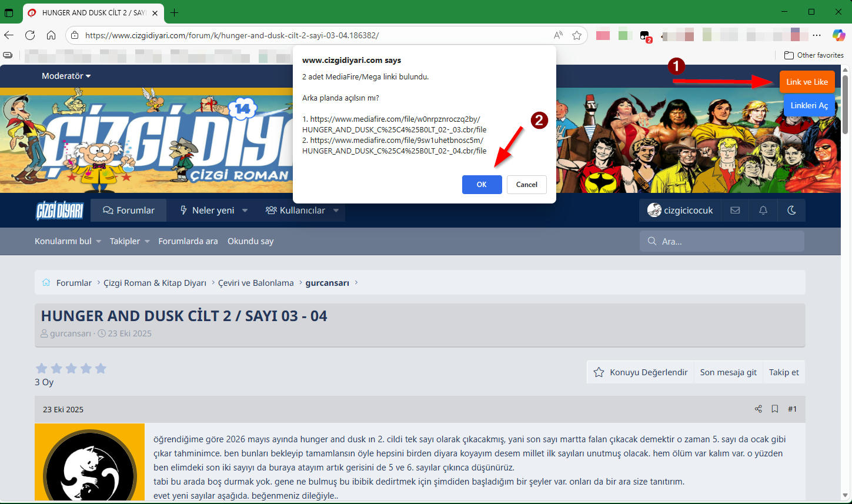Open the bell notifications icon
Image resolution: width=852 pixels, height=504 pixels.
tap(763, 210)
